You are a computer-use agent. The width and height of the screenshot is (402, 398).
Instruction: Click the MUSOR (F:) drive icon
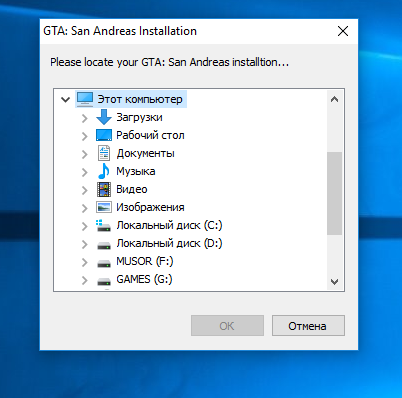point(104,264)
